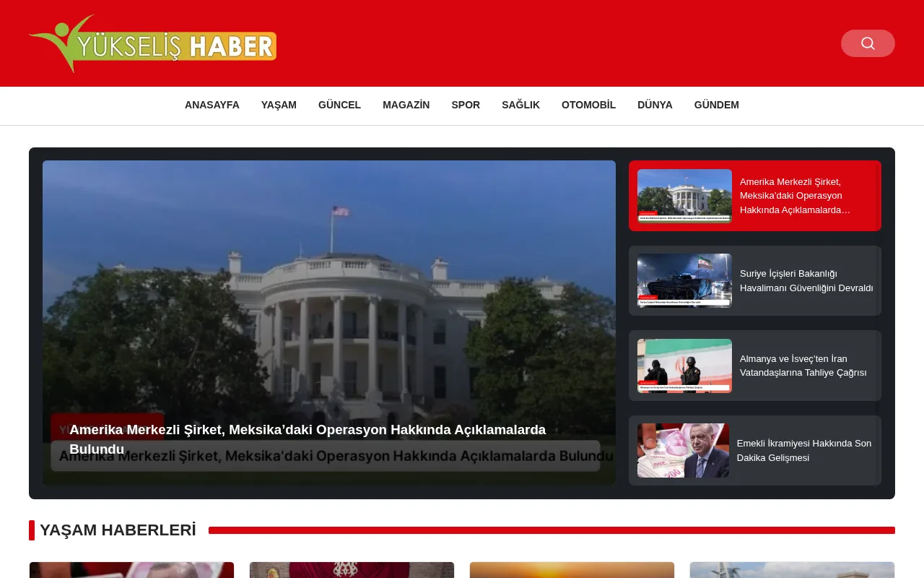
Task: Open the SPOR section
Action: 466,105
